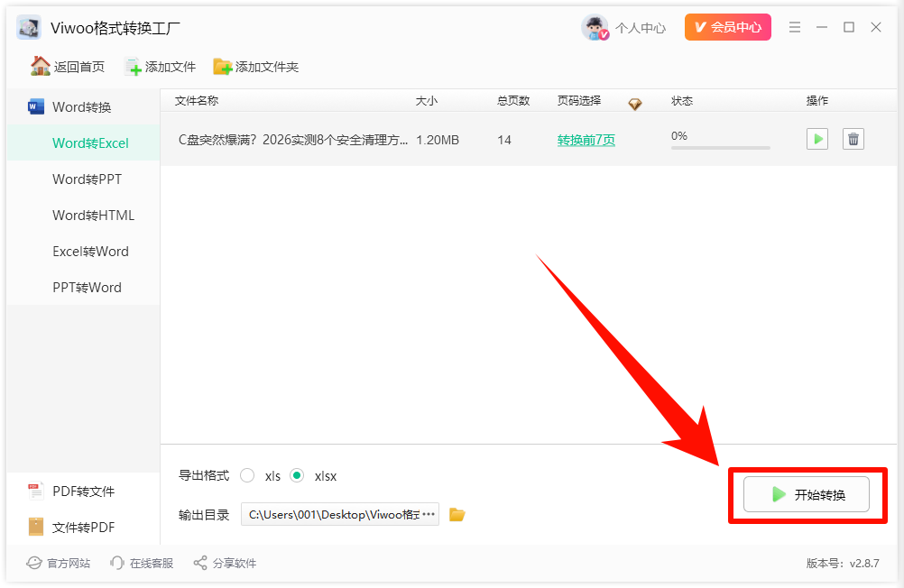Click the 0% conversion progress bar
This screenshot has height=588, width=904.
pos(721,148)
